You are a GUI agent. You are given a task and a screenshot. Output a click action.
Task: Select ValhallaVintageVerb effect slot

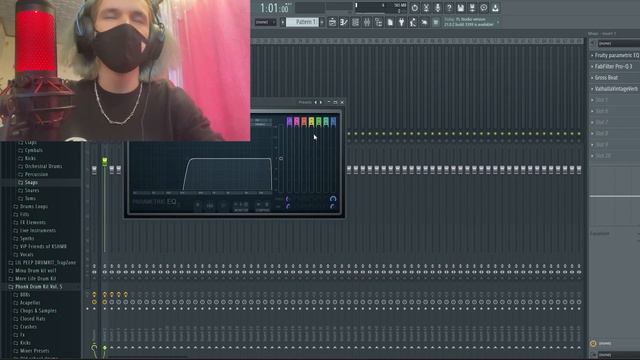tap(617, 89)
